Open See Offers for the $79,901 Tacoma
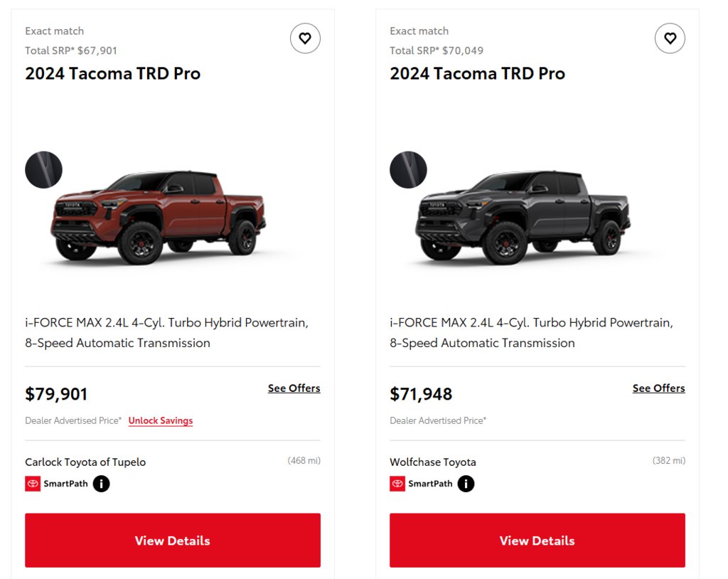728x579 pixels. point(294,388)
